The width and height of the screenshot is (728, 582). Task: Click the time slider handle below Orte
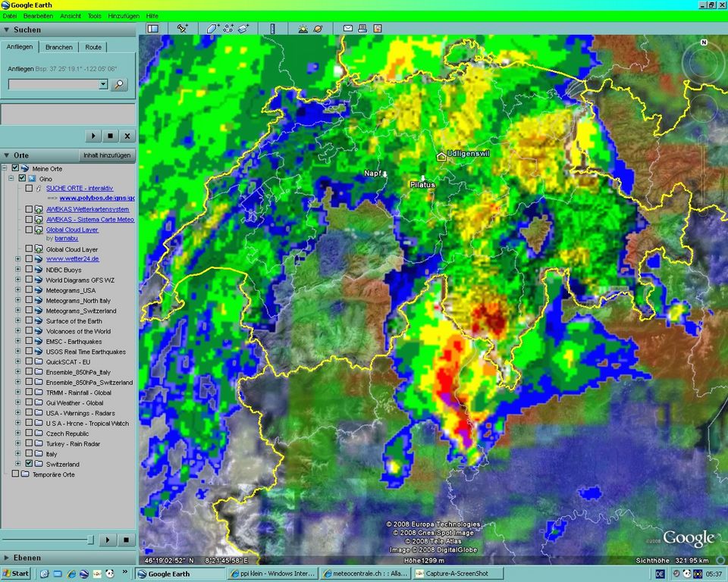click(90, 540)
